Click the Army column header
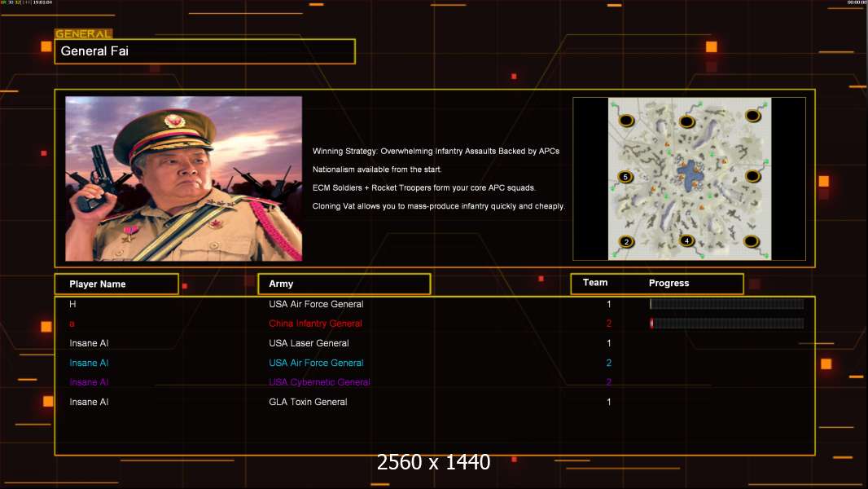 click(x=344, y=284)
